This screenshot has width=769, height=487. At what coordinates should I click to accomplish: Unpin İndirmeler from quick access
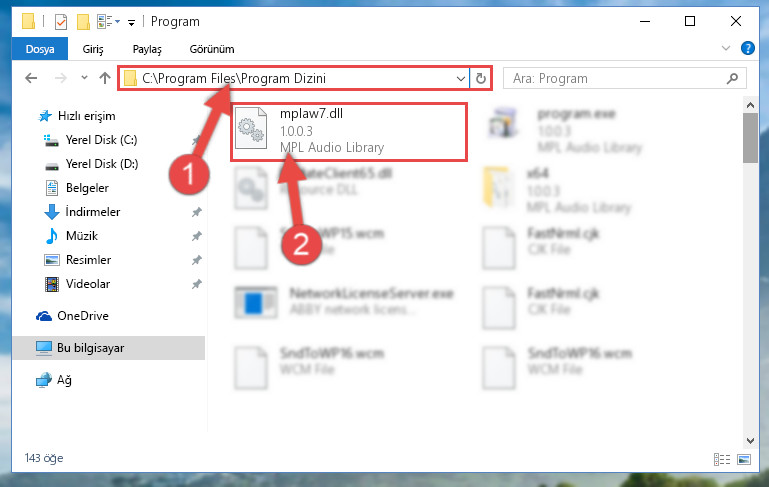click(x=196, y=212)
